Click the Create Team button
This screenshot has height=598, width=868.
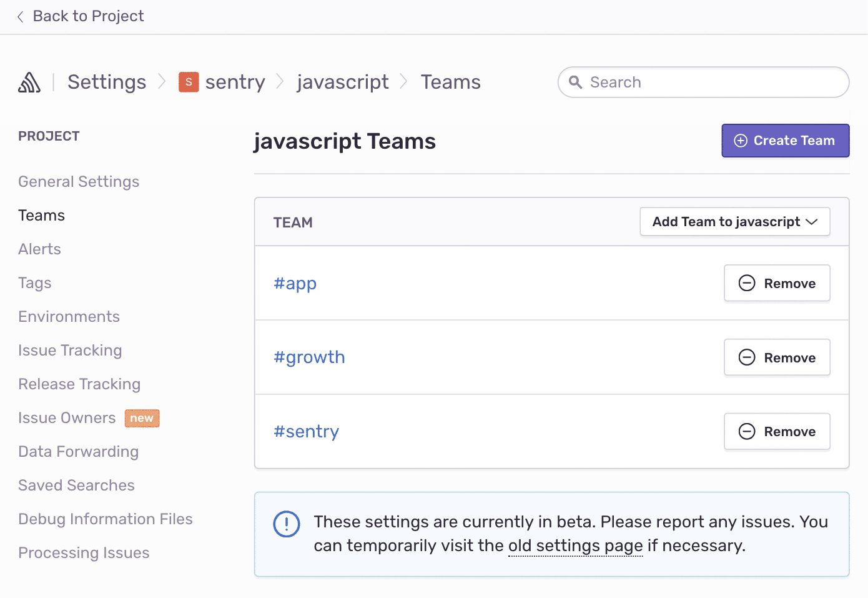(785, 141)
